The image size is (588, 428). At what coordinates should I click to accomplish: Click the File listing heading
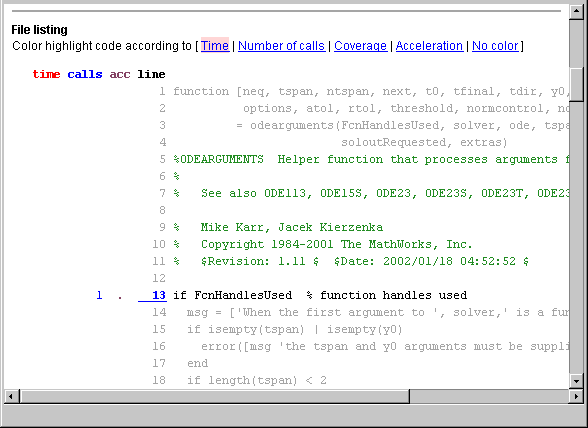point(39,30)
